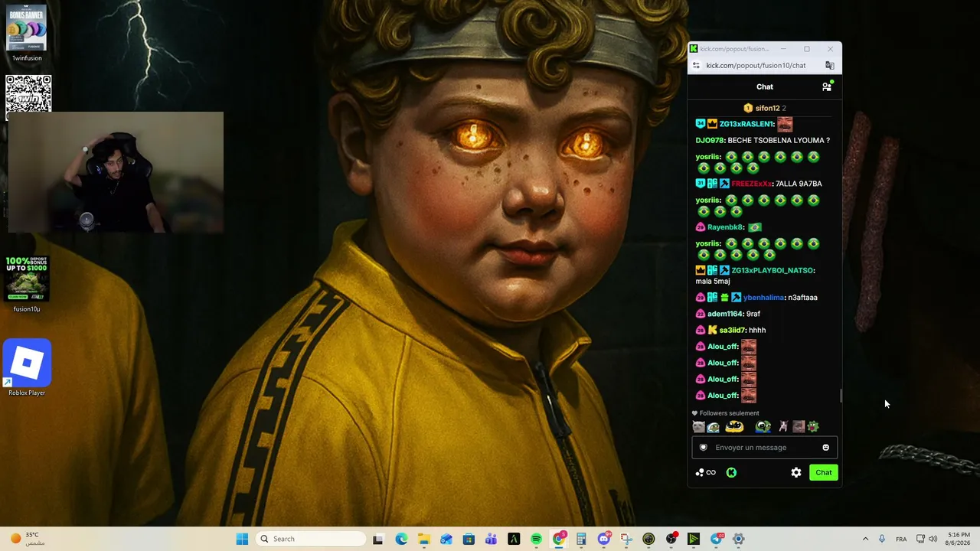Viewport: 980px width, 551px height.
Task: Click the kick.com popout address bar URL
Action: coord(756,65)
